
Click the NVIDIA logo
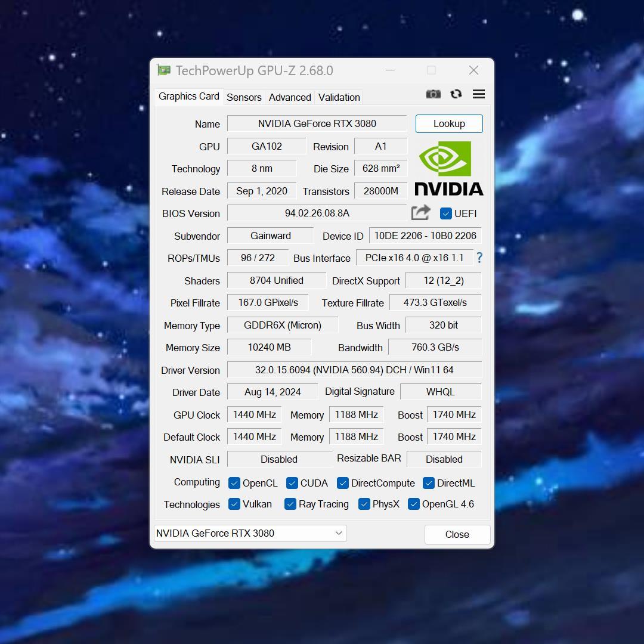click(448, 169)
